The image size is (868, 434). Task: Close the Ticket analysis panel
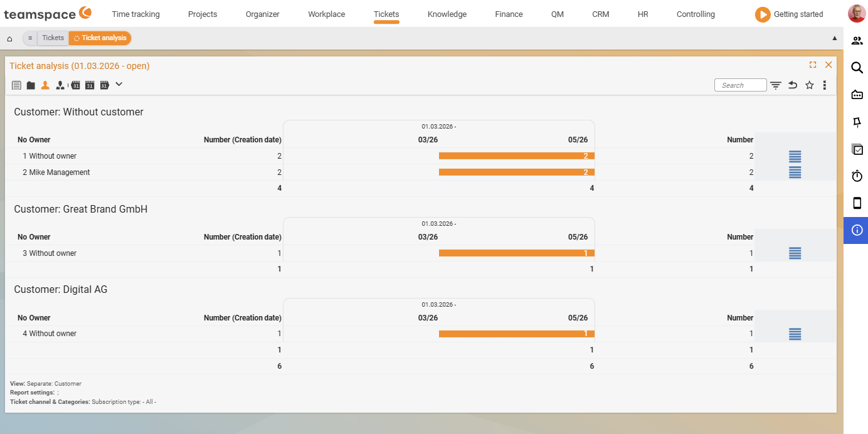click(x=828, y=65)
